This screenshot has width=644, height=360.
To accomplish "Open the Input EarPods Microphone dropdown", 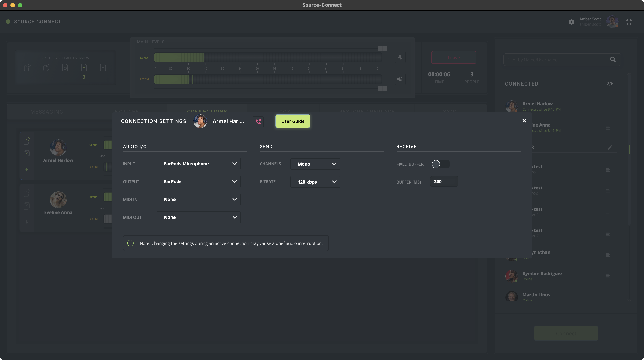I will click(198, 163).
